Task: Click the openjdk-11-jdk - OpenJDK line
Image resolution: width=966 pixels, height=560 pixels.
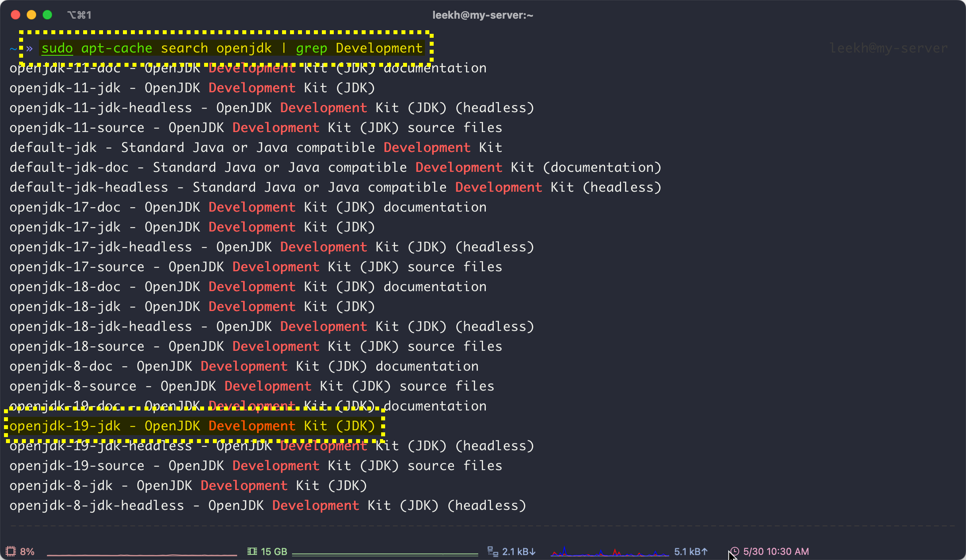Action: (x=192, y=88)
